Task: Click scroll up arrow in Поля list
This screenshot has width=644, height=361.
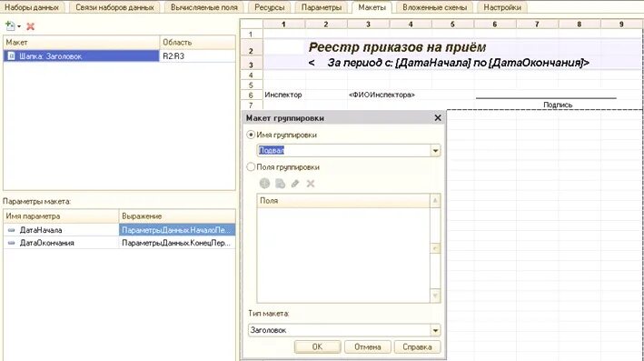Action: click(x=435, y=201)
